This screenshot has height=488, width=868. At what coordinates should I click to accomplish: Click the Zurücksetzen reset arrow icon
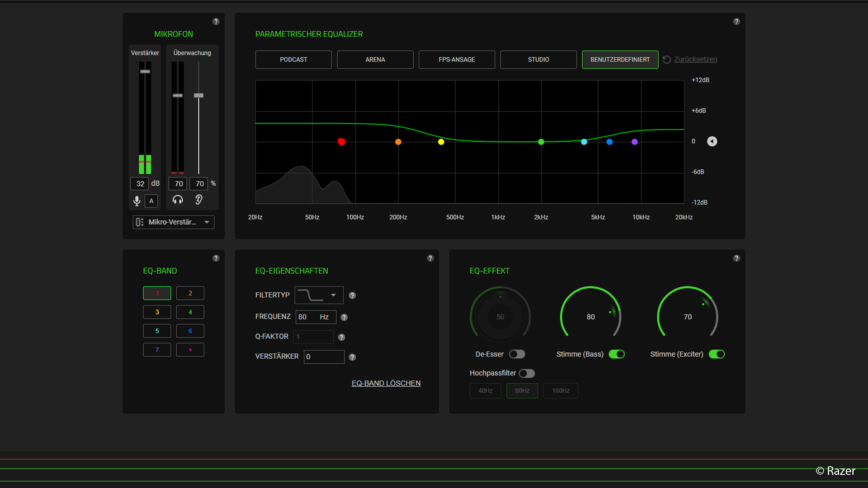666,60
